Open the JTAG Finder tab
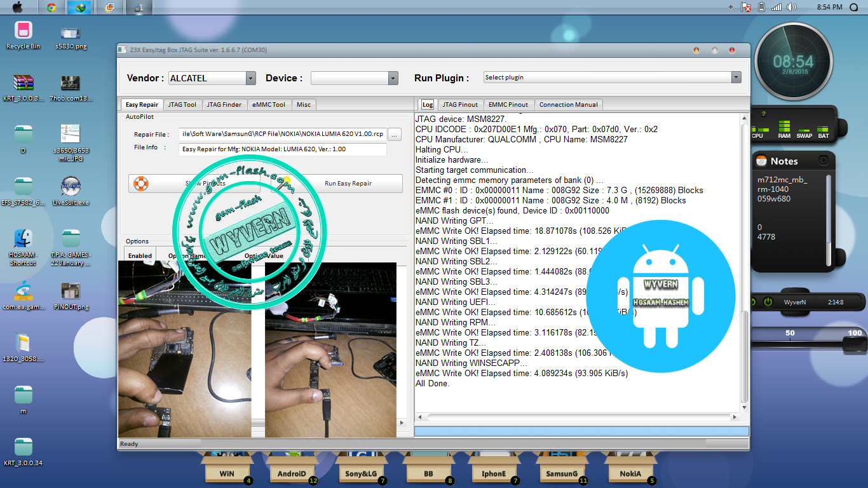Viewport: 868px width, 488px height. point(224,104)
